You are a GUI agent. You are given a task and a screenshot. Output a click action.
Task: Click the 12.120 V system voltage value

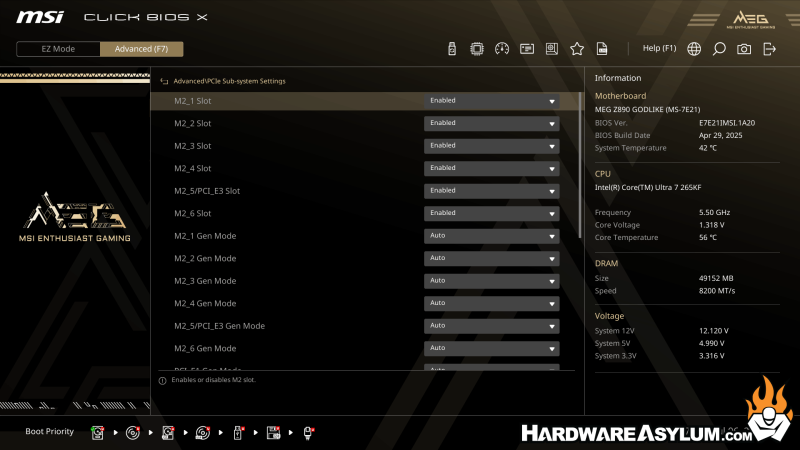tap(714, 331)
